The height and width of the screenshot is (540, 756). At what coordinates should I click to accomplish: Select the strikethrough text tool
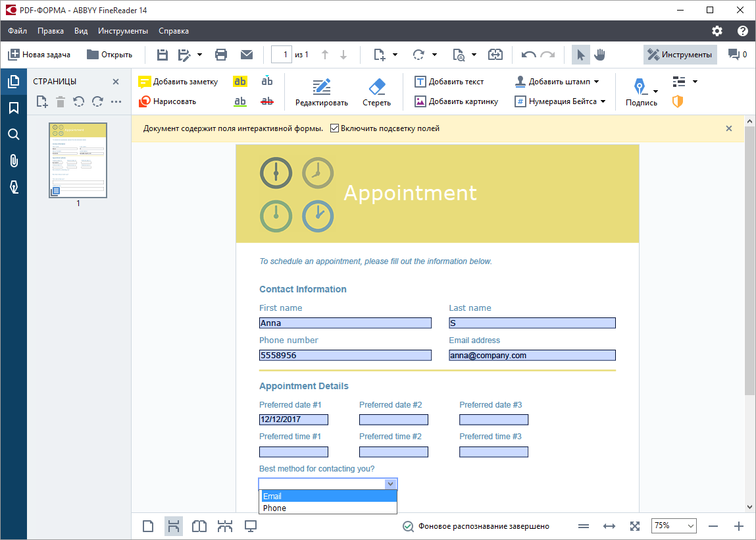(x=267, y=101)
